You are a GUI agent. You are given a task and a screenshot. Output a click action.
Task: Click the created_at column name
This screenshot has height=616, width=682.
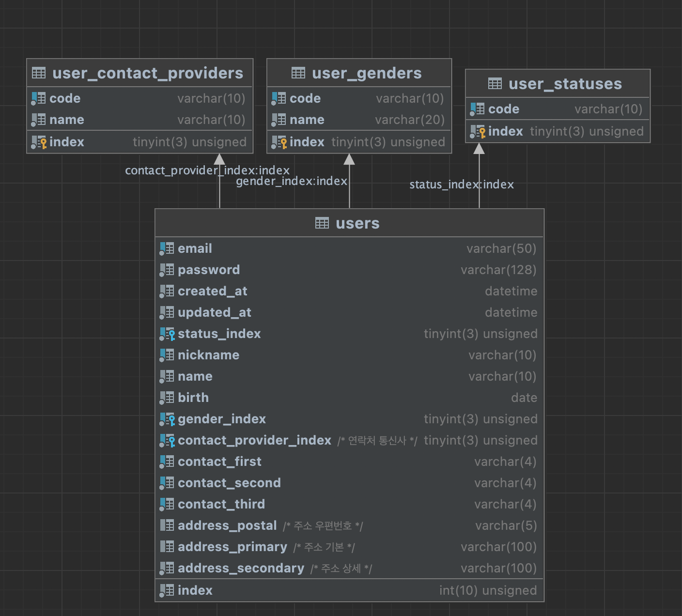coord(213,291)
